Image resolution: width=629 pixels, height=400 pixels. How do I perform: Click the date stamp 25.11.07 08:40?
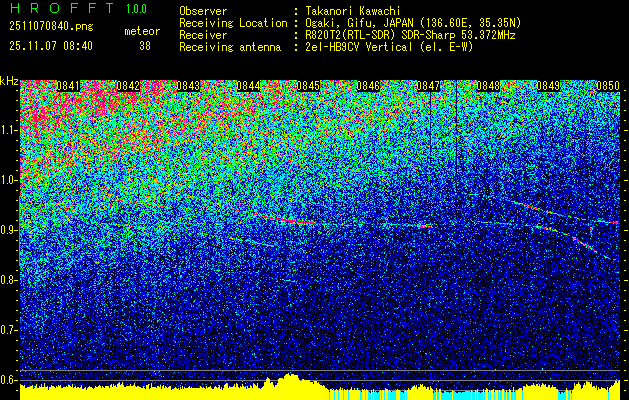(51, 46)
